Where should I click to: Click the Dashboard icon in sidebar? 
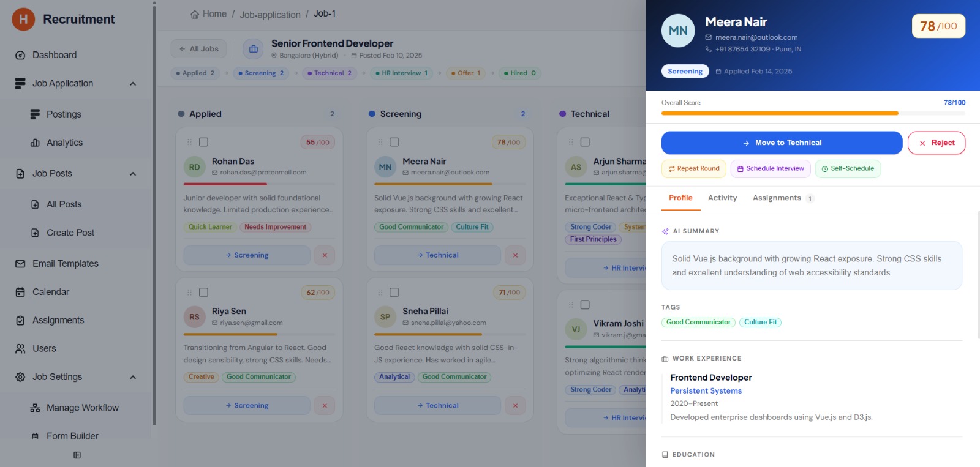tap(20, 55)
